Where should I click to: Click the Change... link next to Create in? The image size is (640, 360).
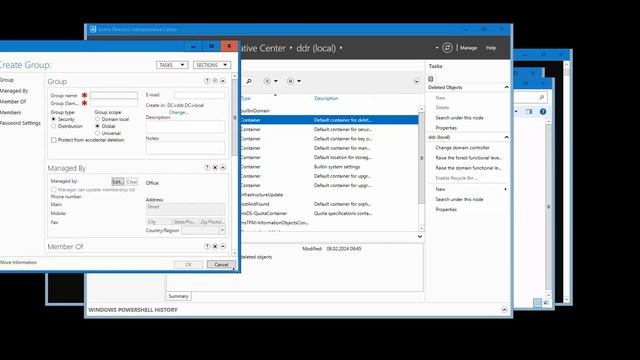pyautogui.click(x=178, y=112)
